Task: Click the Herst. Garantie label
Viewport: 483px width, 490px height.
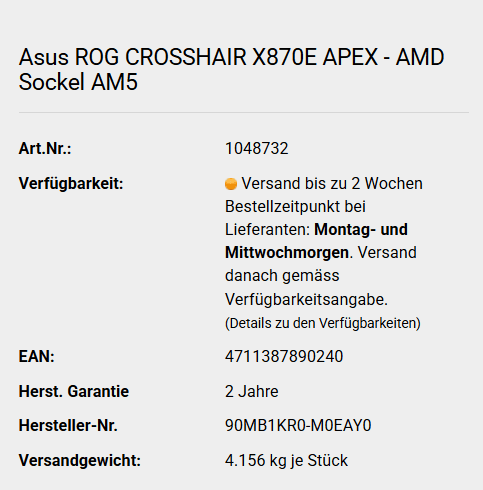Action: click(74, 391)
